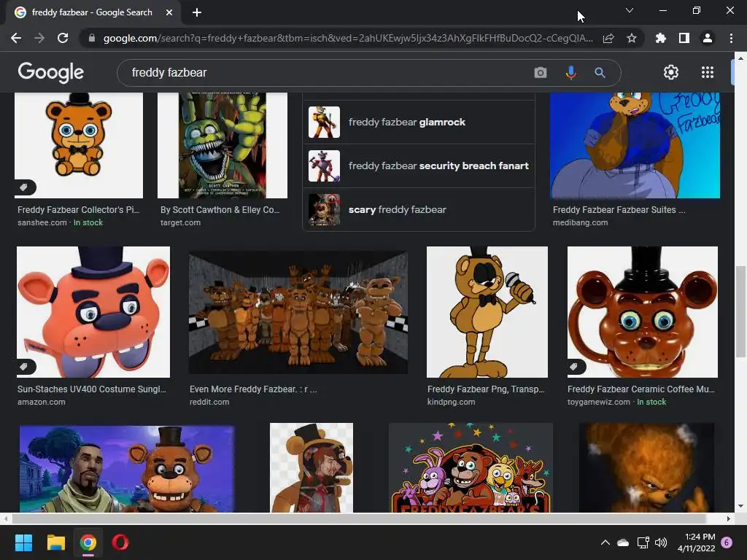The width and height of the screenshot is (747, 560).
Task: Click the scroll down arrow of page
Action: point(740,506)
